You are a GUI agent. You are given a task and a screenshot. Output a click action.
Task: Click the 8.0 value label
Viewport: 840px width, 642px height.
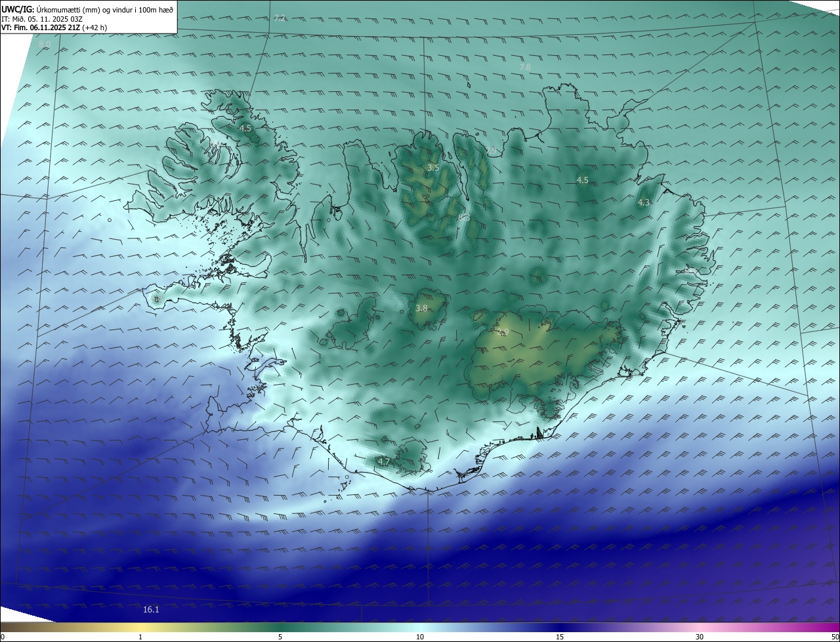pos(45,44)
